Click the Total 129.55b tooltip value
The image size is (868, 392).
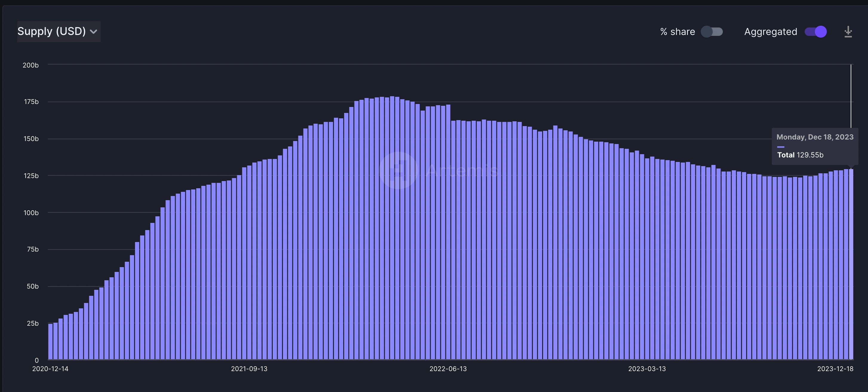[x=800, y=155]
